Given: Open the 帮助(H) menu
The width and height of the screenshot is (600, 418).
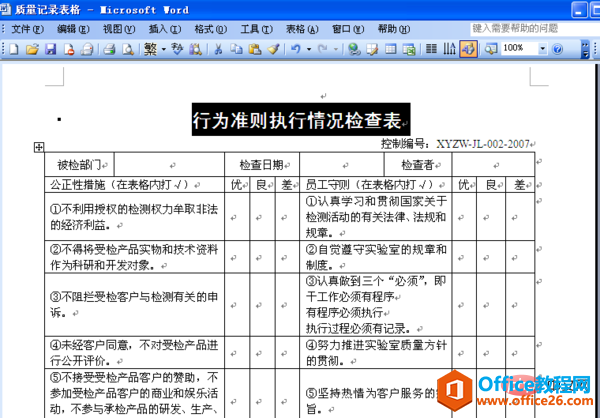Looking at the screenshot, I should pyautogui.click(x=394, y=29).
